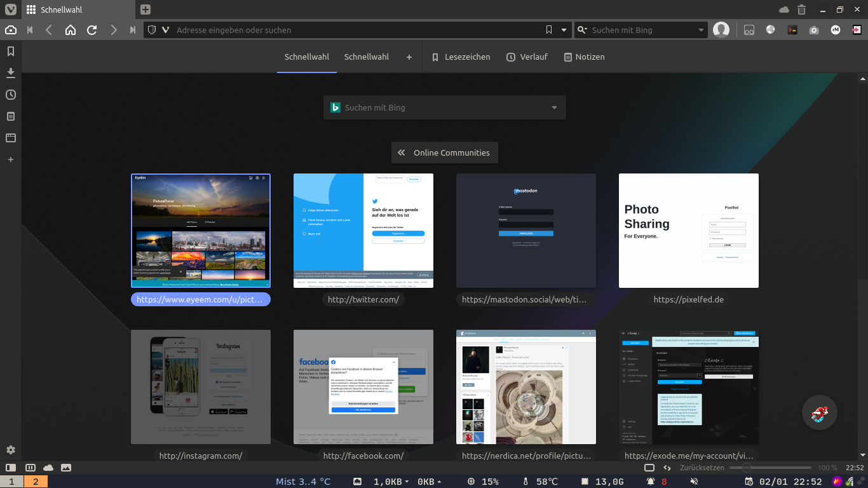868x488 pixels.
Task: Open the Bookmarks panel in sidebar
Action: pos(10,51)
